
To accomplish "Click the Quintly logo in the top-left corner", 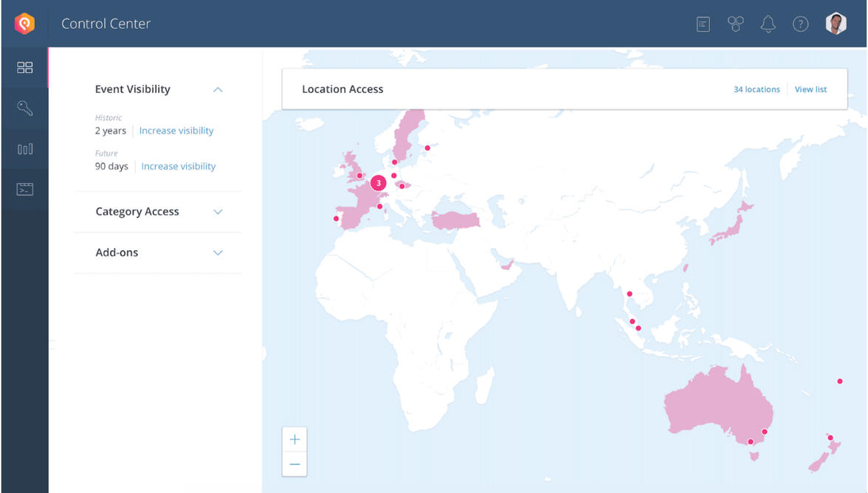I will point(24,23).
